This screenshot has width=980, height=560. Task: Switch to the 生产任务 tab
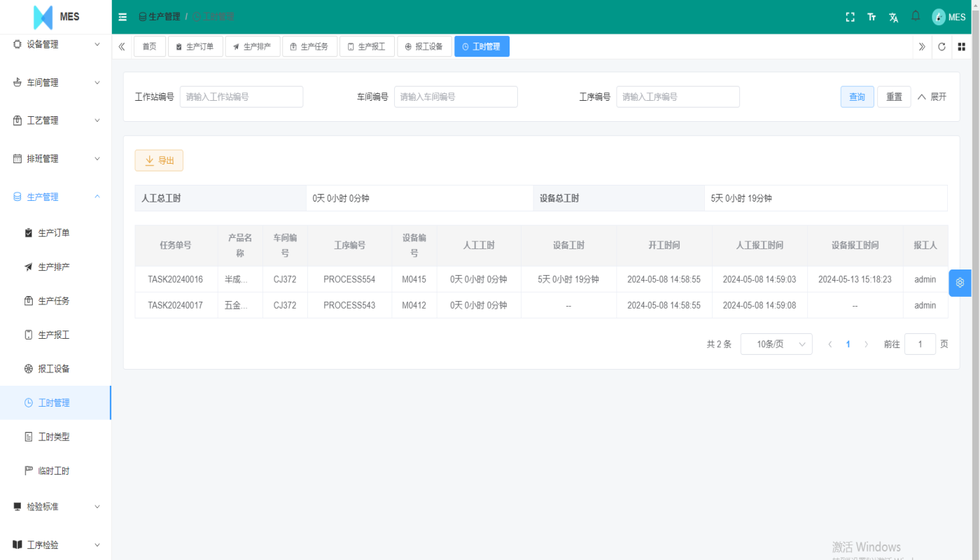pyautogui.click(x=309, y=46)
